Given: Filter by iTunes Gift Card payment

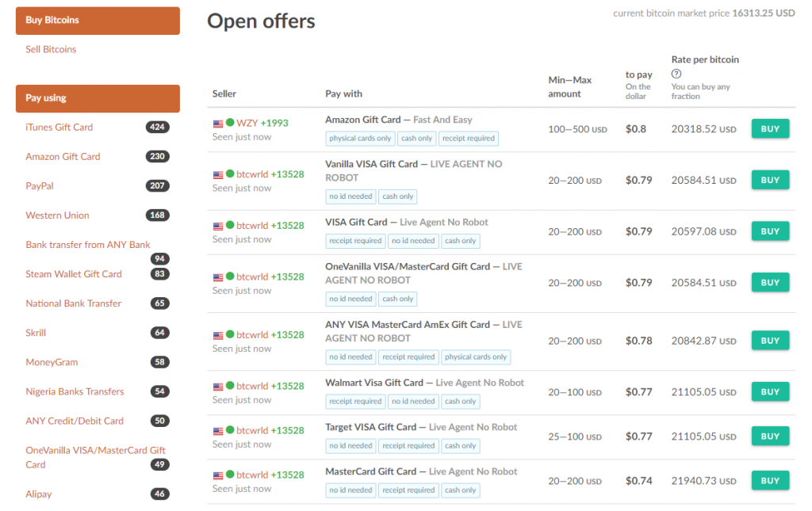Looking at the screenshot, I should [x=59, y=128].
